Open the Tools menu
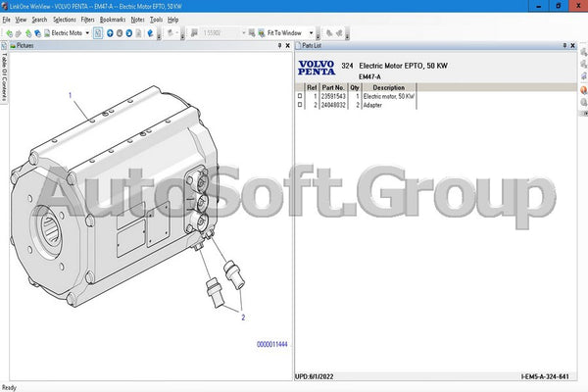Screen dimensions: 588x392 coord(157,20)
